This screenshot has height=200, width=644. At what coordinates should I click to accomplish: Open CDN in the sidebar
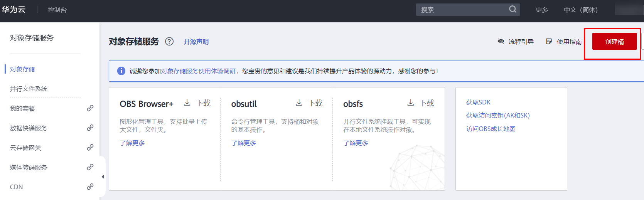[16, 187]
